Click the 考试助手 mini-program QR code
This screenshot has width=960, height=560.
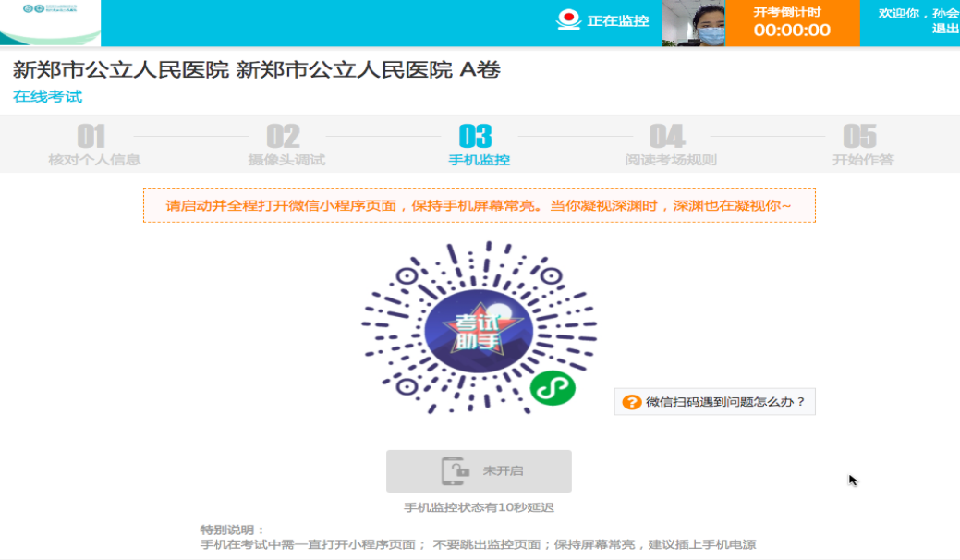(x=480, y=328)
